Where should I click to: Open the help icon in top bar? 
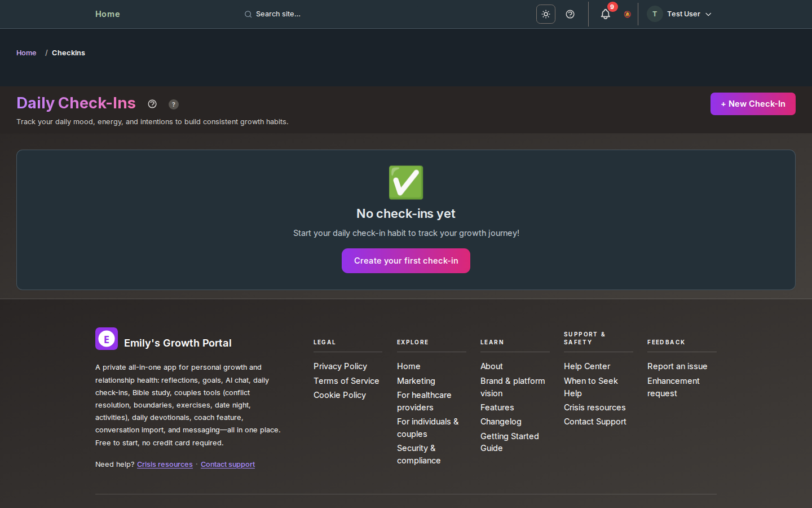tap(570, 14)
